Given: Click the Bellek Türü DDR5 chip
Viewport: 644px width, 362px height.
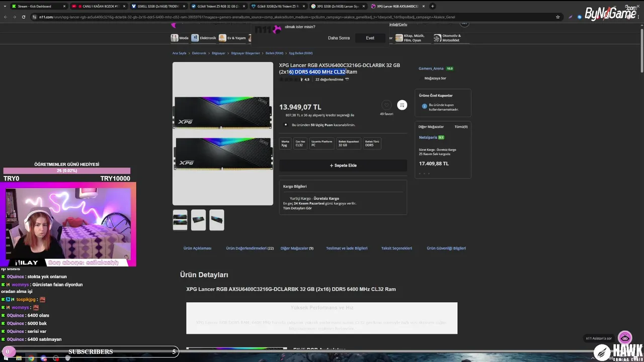Looking at the screenshot, I should [x=372, y=143].
